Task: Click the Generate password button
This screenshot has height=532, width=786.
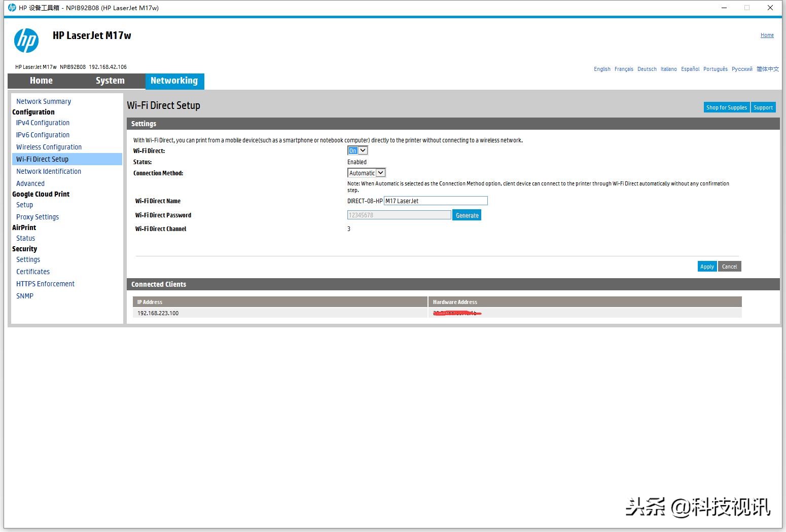Action: pos(467,215)
